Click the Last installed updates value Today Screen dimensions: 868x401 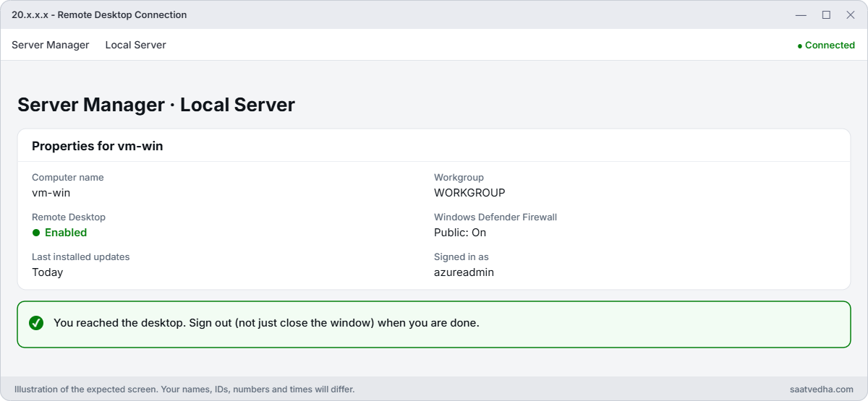tap(47, 272)
